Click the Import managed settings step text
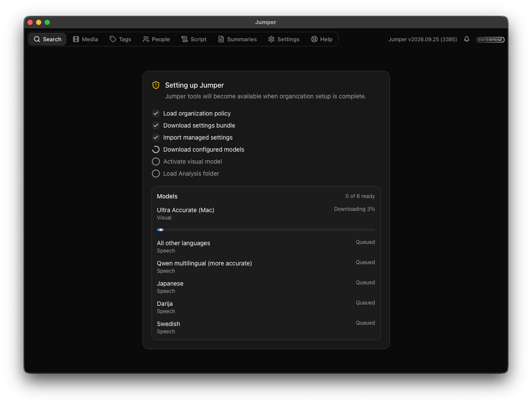 [198, 137]
